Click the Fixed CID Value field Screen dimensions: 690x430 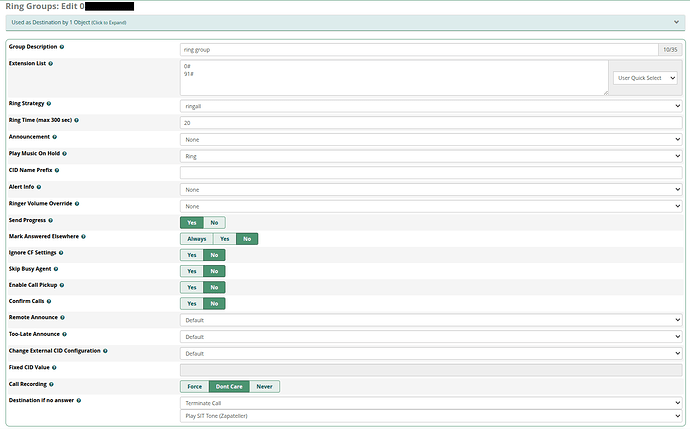(x=431, y=370)
